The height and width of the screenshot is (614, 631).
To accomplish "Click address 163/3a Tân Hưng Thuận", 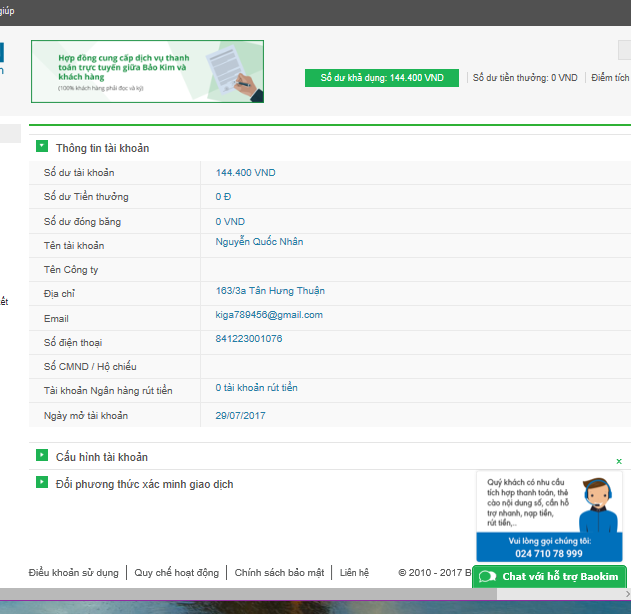I will pos(270,291).
